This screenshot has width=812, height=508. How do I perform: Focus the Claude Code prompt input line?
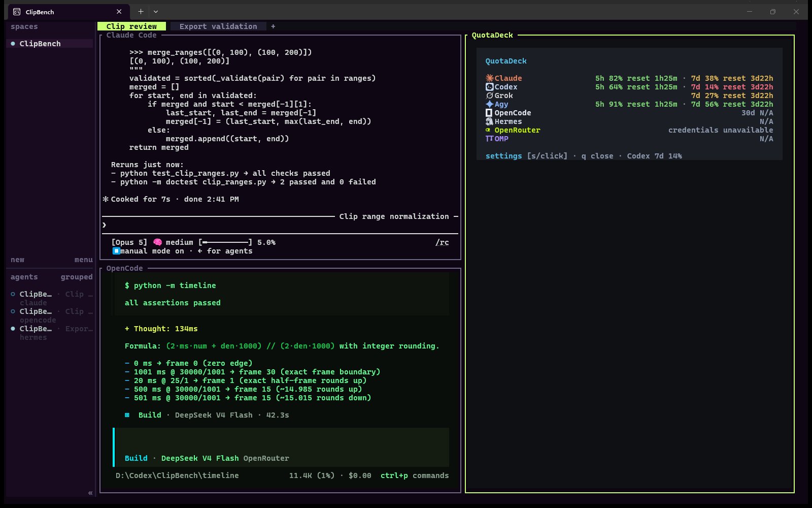pyautogui.click(x=280, y=225)
